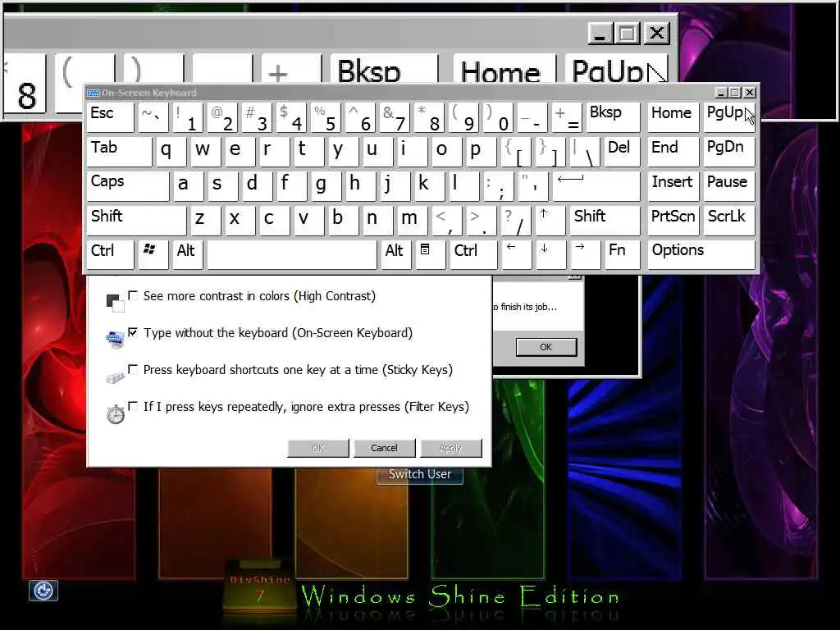Click the question mark slash key
This screenshot has height=630, width=840.
pyautogui.click(x=516, y=220)
